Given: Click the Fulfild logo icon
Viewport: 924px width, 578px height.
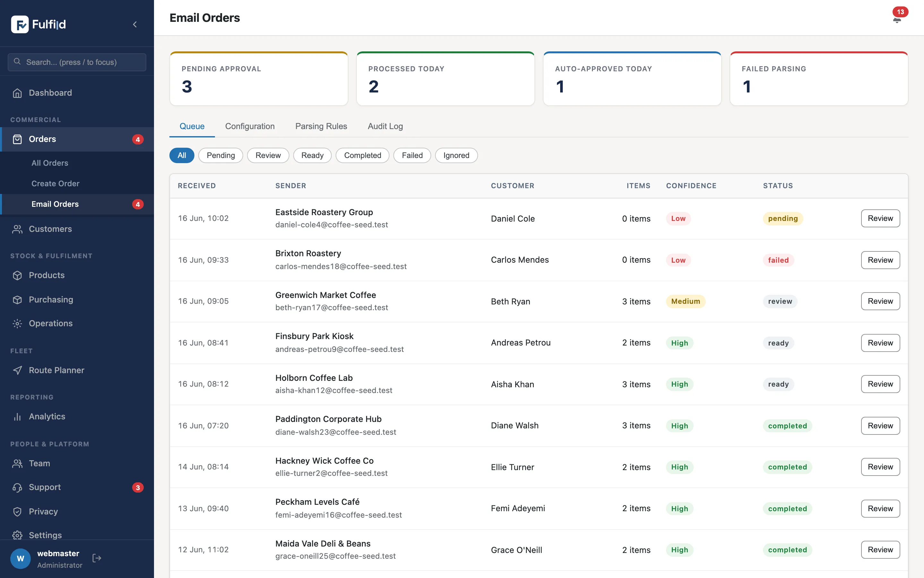Looking at the screenshot, I should point(20,24).
